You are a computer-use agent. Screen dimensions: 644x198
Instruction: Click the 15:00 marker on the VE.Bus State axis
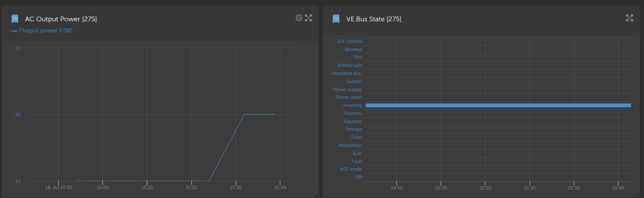coord(441,188)
